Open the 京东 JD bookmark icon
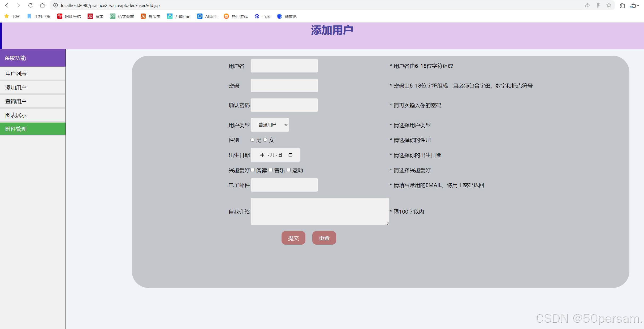This screenshot has width=644, height=329. click(90, 16)
